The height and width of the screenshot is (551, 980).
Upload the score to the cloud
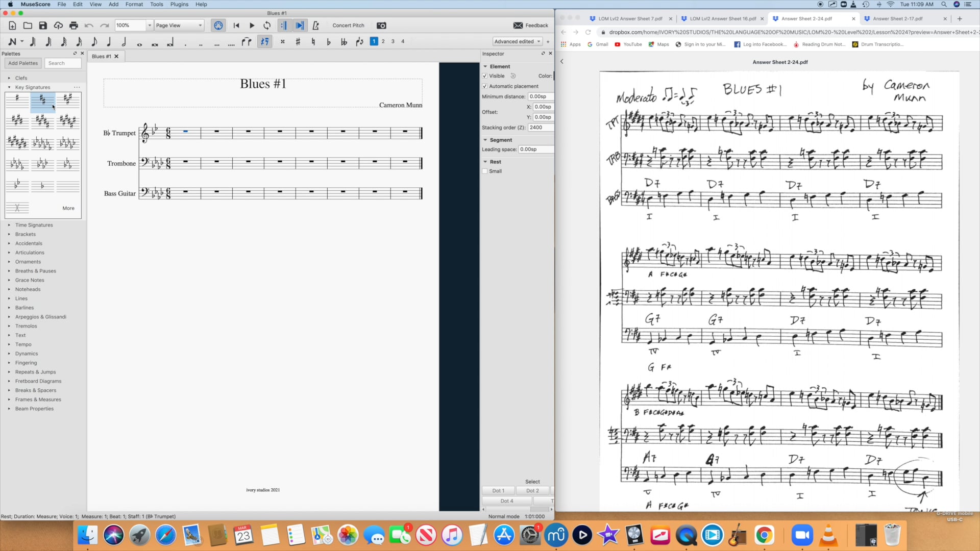click(x=58, y=26)
